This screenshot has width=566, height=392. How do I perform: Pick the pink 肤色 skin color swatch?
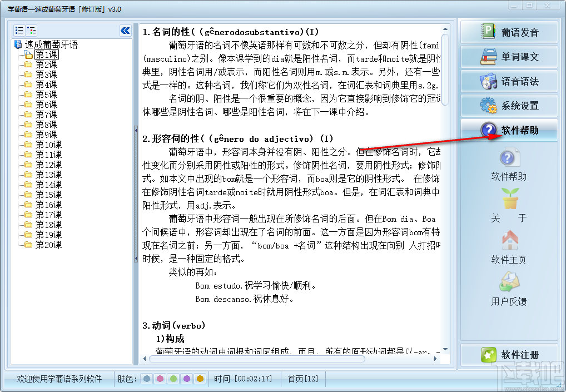pyautogui.click(x=160, y=379)
